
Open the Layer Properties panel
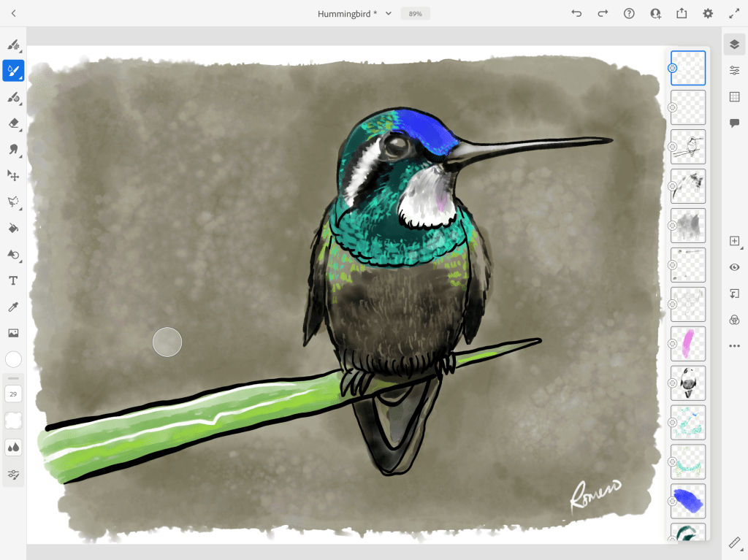(734, 70)
